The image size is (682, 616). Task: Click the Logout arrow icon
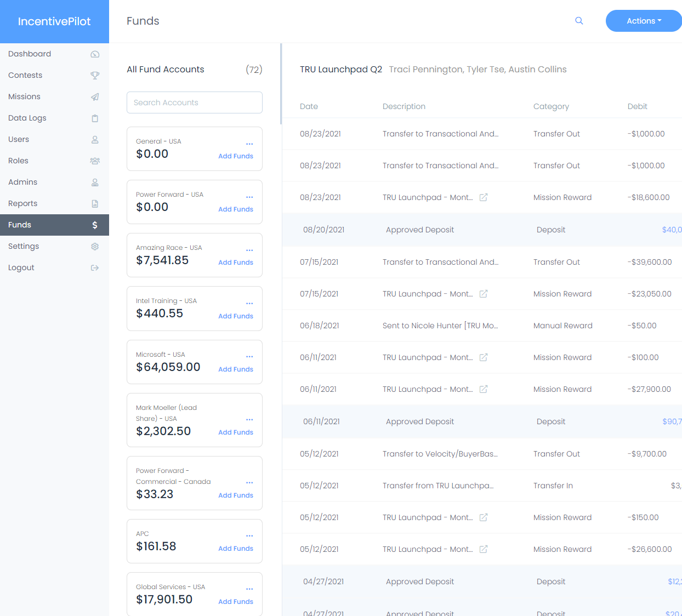pyautogui.click(x=95, y=268)
